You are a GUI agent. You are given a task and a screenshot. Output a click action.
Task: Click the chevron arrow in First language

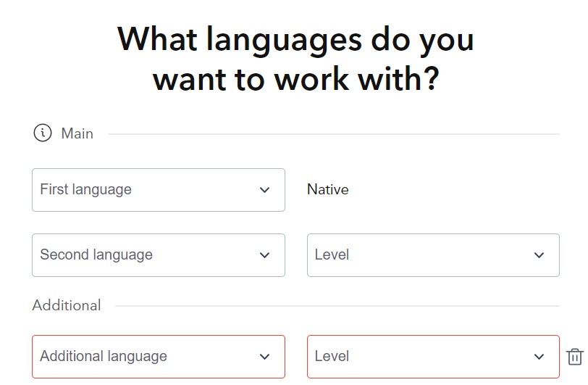click(264, 190)
